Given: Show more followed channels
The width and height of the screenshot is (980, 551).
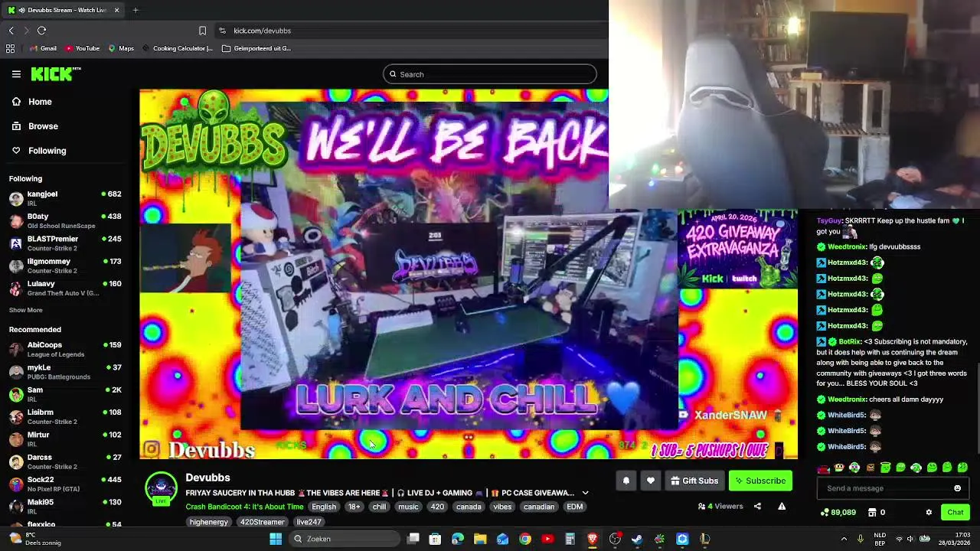Looking at the screenshot, I should pyautogui.click(x=25, y=310).
